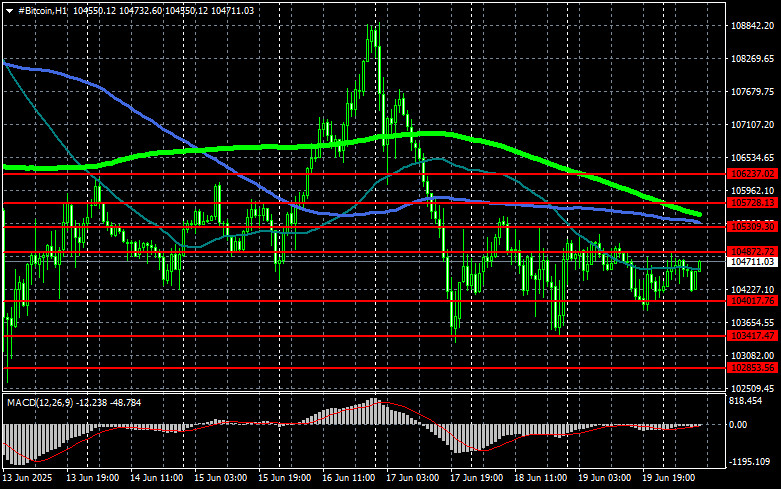Select the red level label 105728.13
This screenshot has height=489, width=781.
[753, 203]
